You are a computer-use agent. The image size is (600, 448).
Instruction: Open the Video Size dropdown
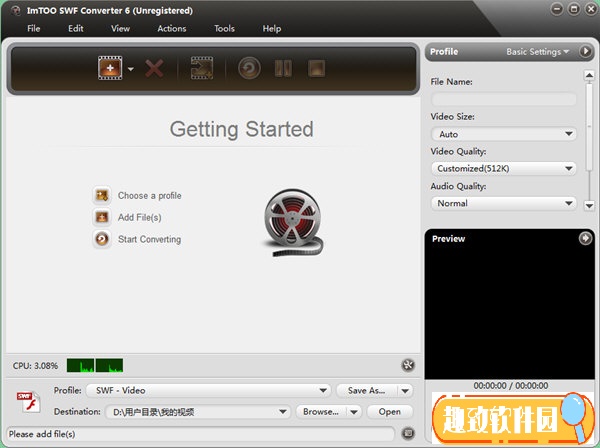504,134
